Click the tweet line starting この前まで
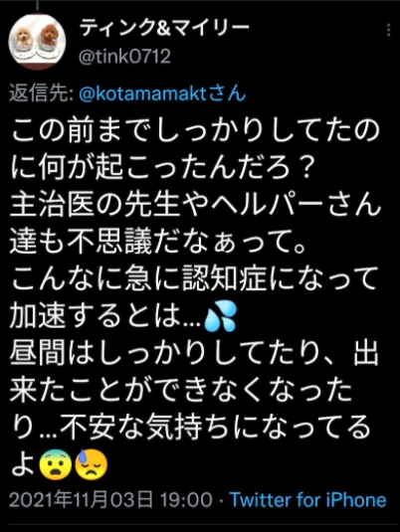400x532 pixels. [195, 130]
